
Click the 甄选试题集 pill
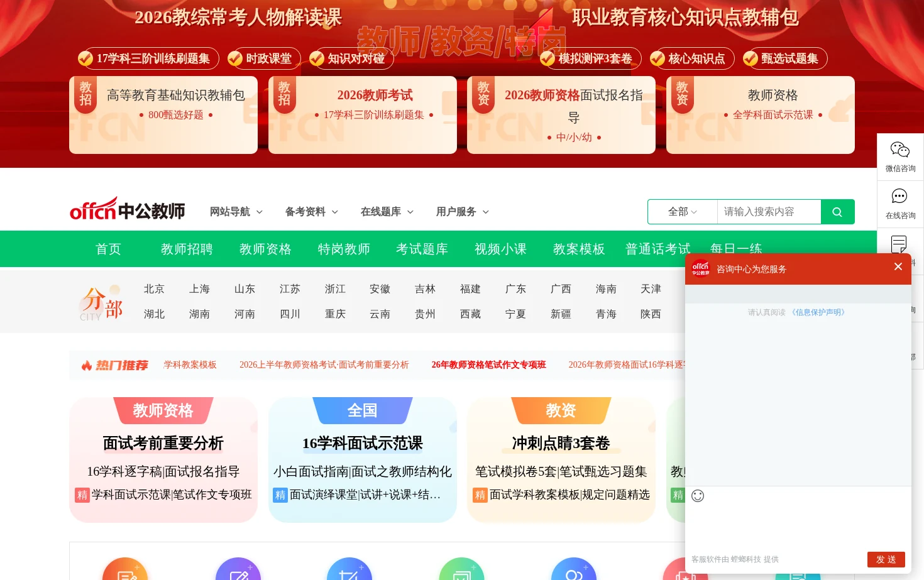pyautogui.click(x=784, y=58)
